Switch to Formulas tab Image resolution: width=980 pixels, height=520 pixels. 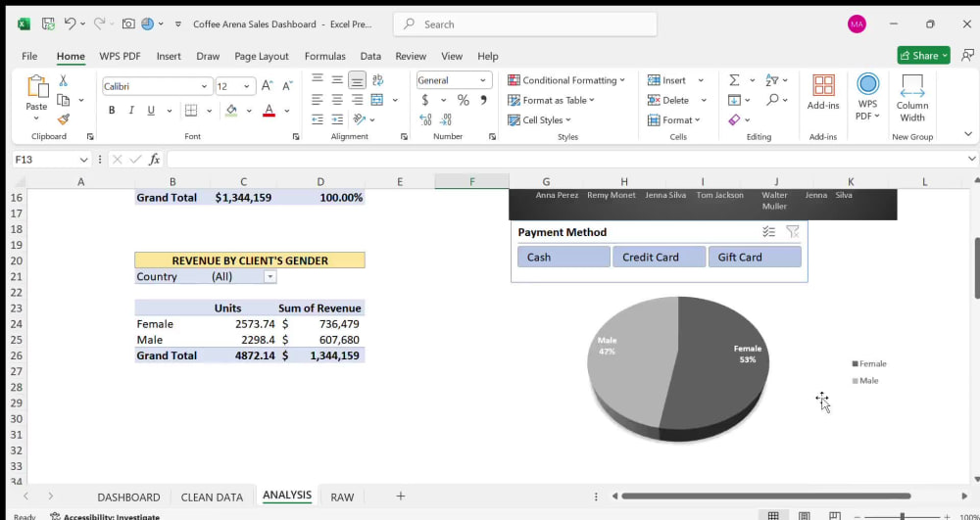[325, 56]
